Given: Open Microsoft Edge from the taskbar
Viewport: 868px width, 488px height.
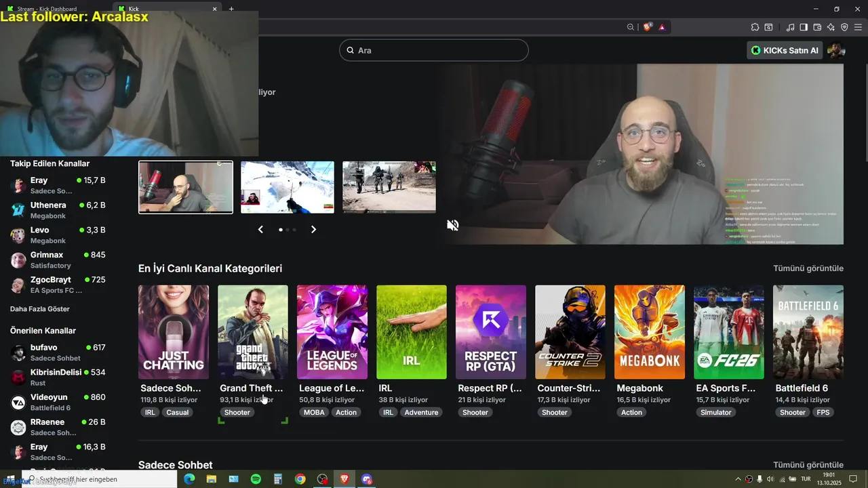Looking at the screenshot, I should 189,479.
